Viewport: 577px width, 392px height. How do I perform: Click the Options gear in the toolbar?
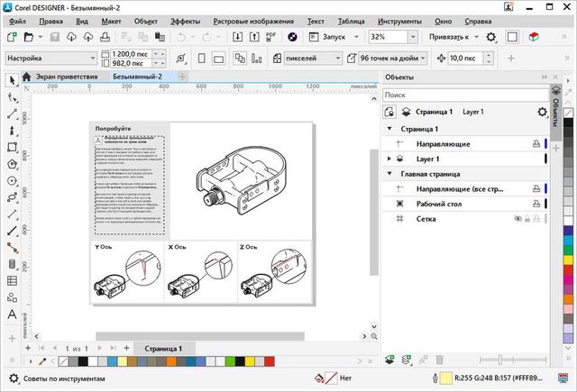[491, 37]
